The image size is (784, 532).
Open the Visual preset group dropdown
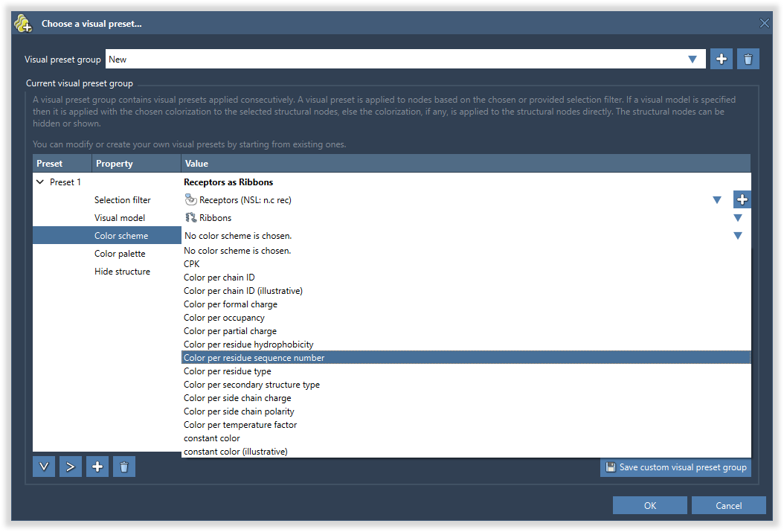(x=693, y=60)
